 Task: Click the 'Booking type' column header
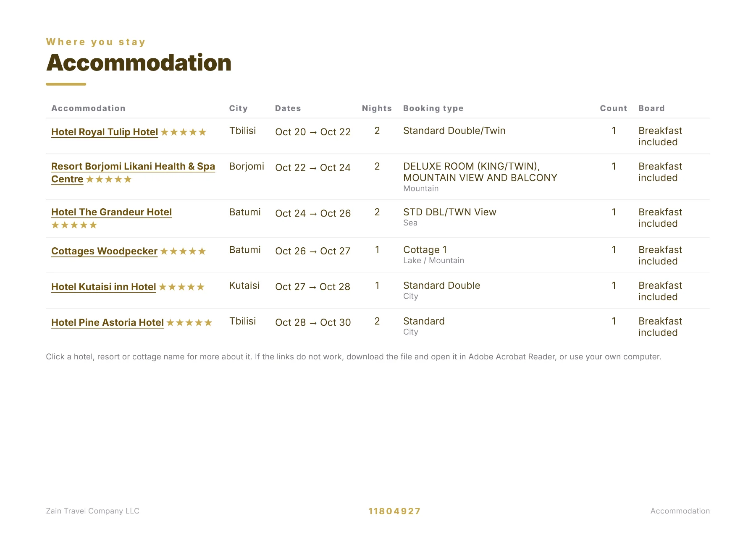click(433, 108)
